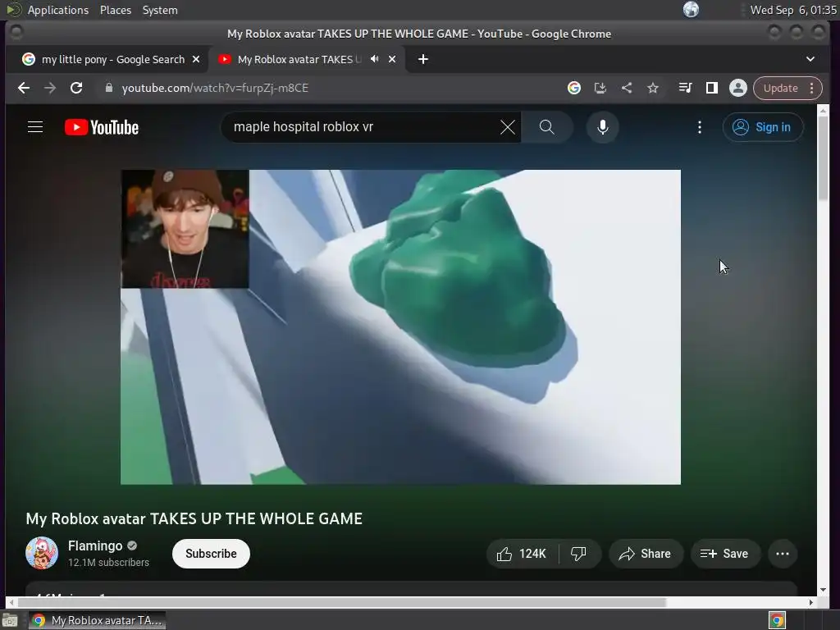Toggle the Chrome side panel
The height and width of the screenshot is (630, 840).
[711, 88]
